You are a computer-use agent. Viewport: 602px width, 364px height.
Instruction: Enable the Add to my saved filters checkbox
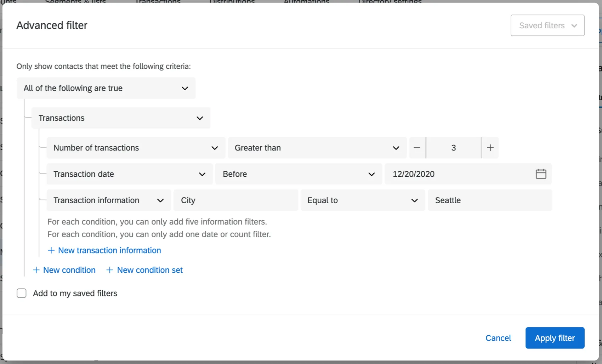pos(22,293)
